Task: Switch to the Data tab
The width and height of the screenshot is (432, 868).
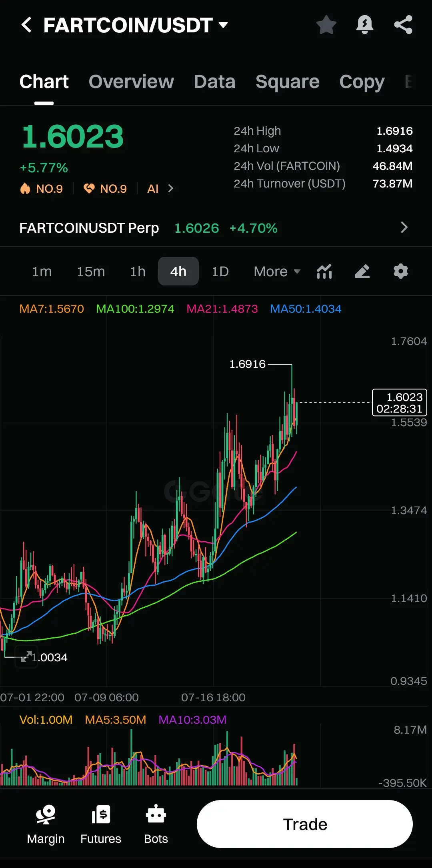Action: coord(214,82)
